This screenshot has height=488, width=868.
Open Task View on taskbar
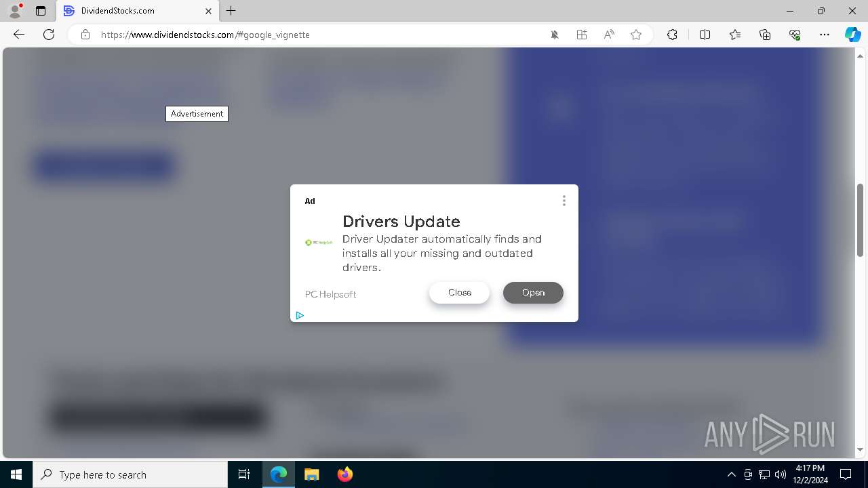[244, 474]
